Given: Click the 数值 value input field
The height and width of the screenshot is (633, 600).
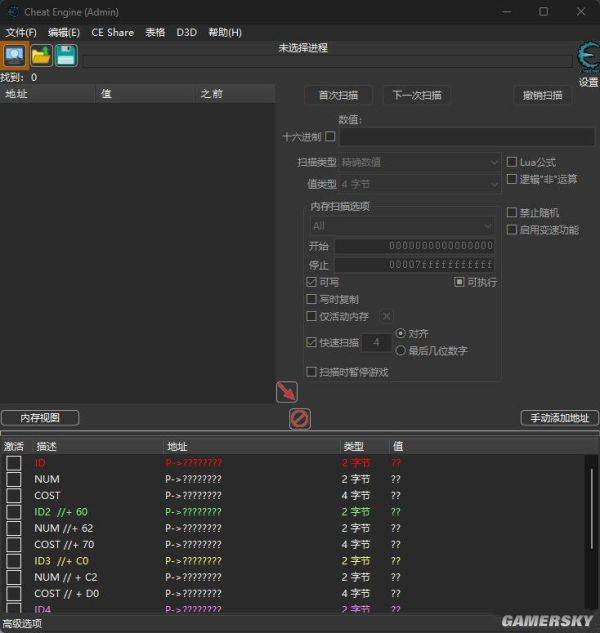Looking at the screenshot, I should click(467, 137).
